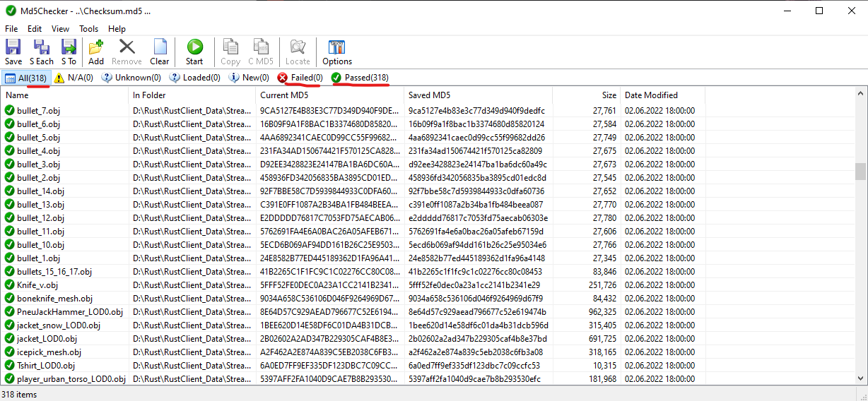
Task: Switch to the Failed(0) filter tab
Action: [300, 78]
